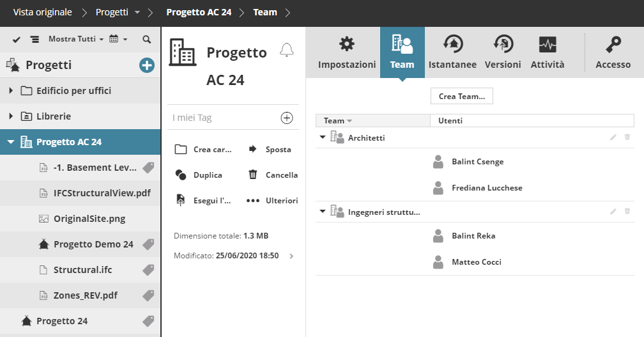This screenshot has height=337, width=644.
Task: Open the Mostra Tutti dropdown
Action: [75, 40]
